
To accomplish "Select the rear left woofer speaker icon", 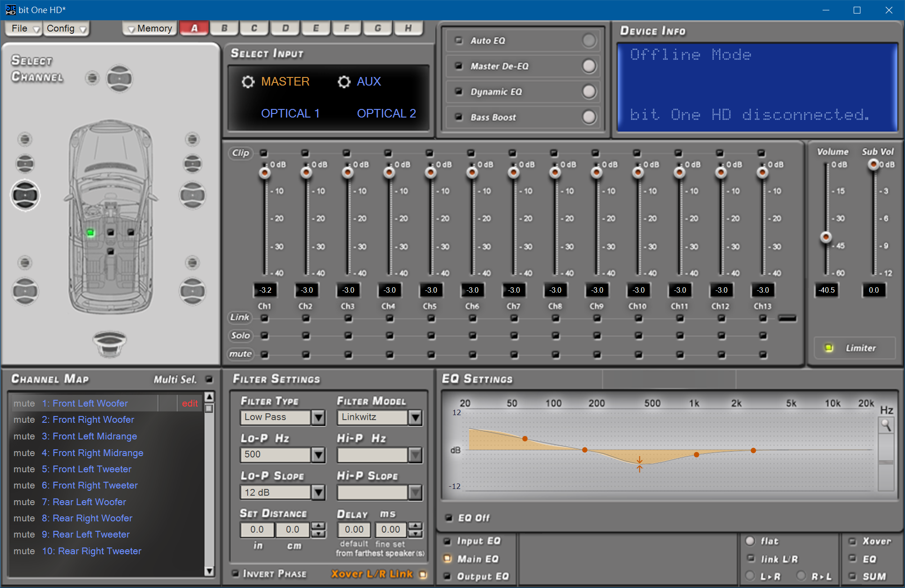I will [x=25, y=291].
